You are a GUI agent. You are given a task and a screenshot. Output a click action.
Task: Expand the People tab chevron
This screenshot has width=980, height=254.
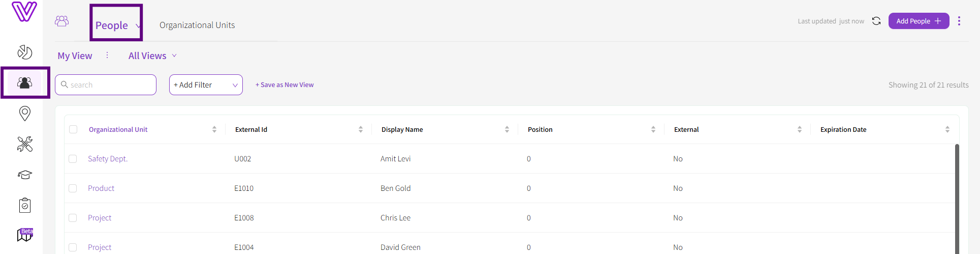click(138, 26)
